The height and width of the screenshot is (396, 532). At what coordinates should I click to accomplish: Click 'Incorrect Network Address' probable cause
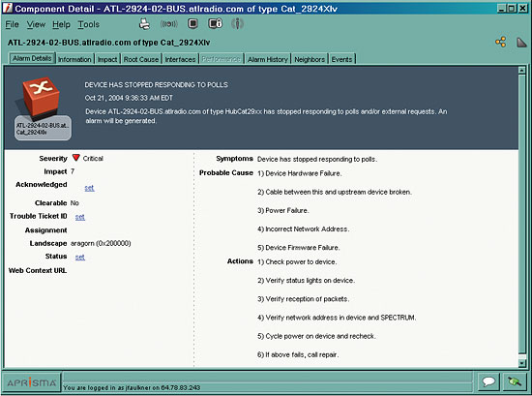click(x=304, y=228)
